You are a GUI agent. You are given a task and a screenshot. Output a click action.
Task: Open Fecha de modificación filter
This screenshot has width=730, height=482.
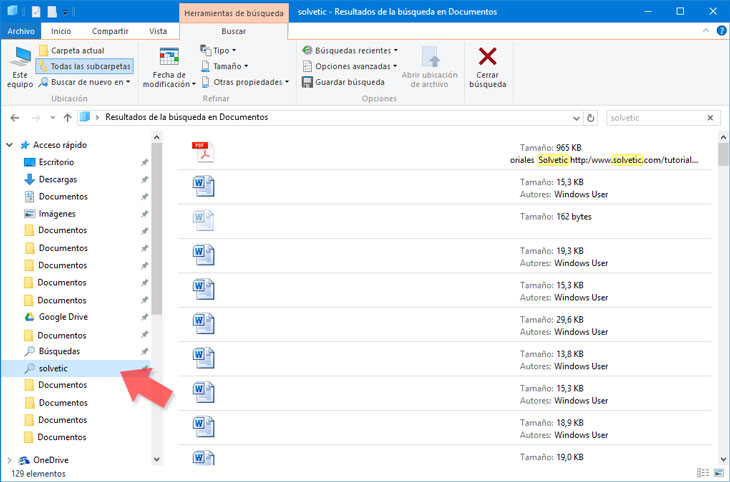click(169, 68)
